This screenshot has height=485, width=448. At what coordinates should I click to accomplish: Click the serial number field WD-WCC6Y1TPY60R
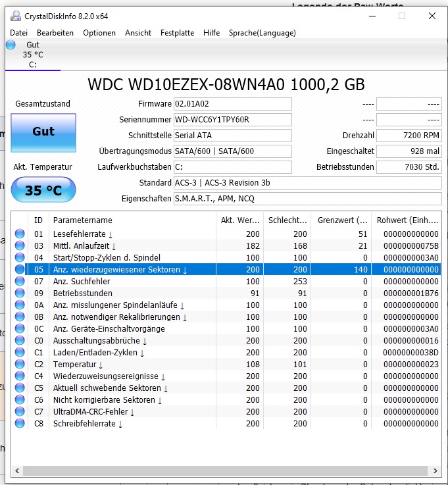coord(232,120)
